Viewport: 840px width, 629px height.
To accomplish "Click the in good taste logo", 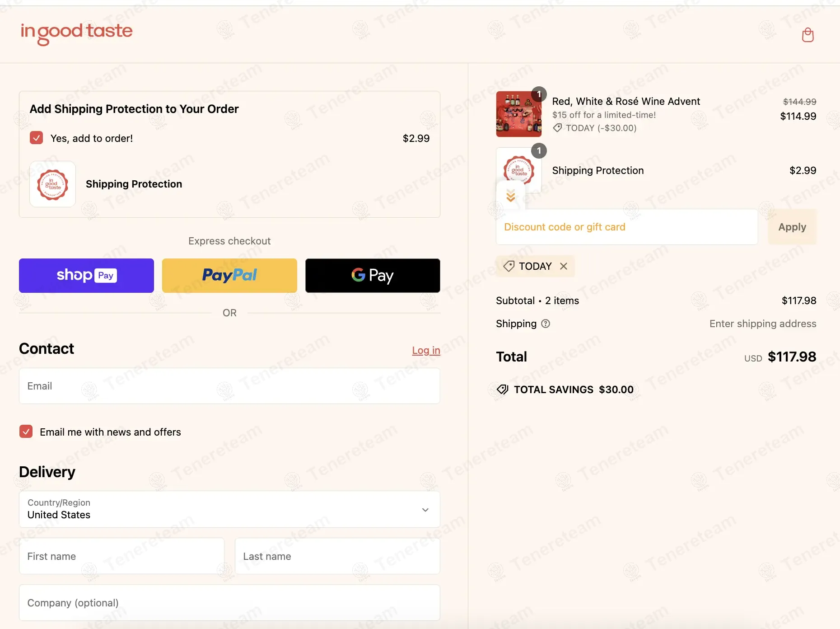I will (x=76, y=33).
